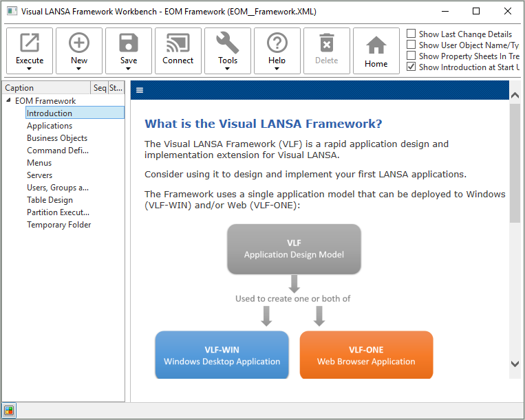This screenshot has width=525, height=420.
Task: Collapse the EOM Framework tree node
Action: point(8,100)
